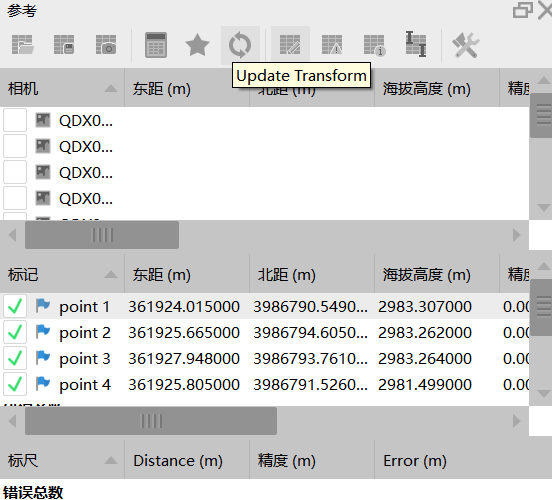Screen dimensions: 552x500
Task: Select the View source edit table icon
Action: coord(290,45)
